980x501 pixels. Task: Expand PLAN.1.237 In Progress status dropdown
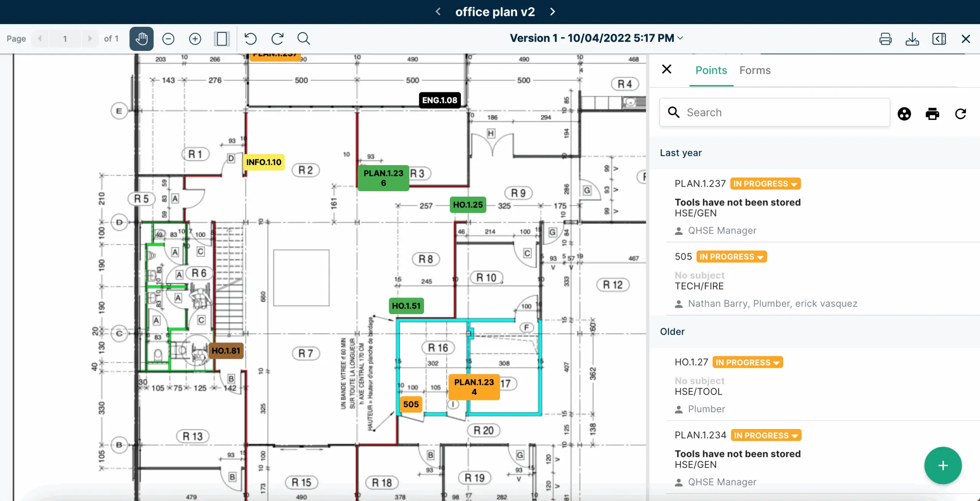coord(765,184)
